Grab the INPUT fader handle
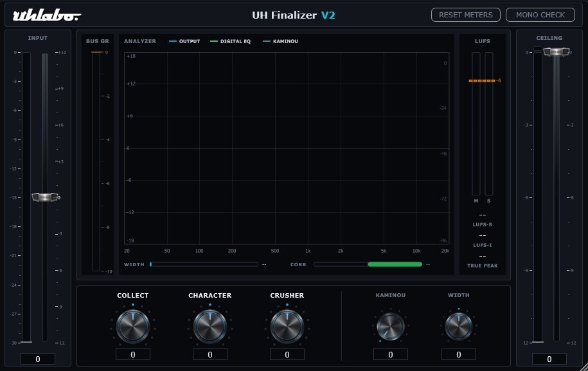This screenshot has height=371, width=588. [x=45, y=197]
